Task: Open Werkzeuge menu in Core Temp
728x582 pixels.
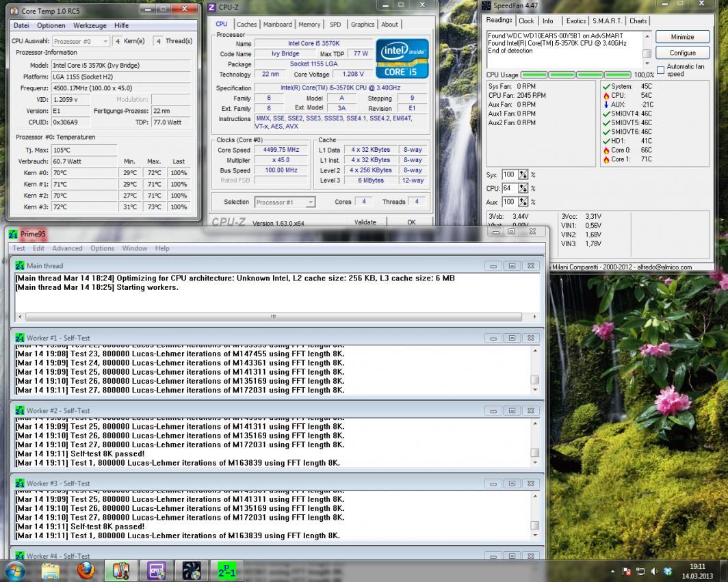Action: [90, 25]
